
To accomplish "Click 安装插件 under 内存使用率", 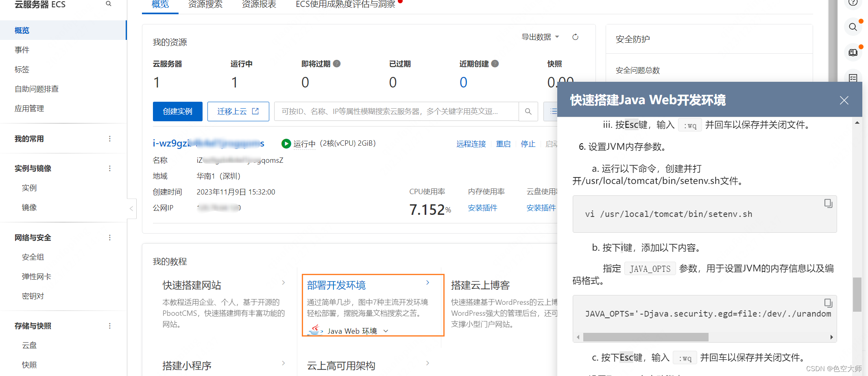I will point(482,208).
